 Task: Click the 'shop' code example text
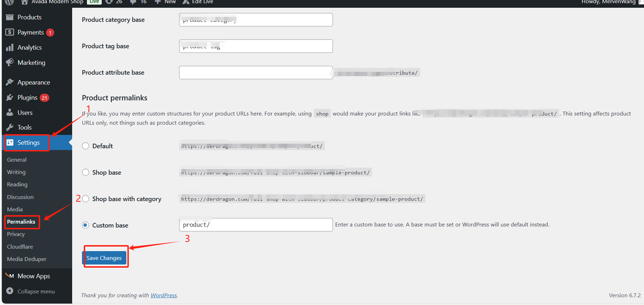[x=322, y=114]
